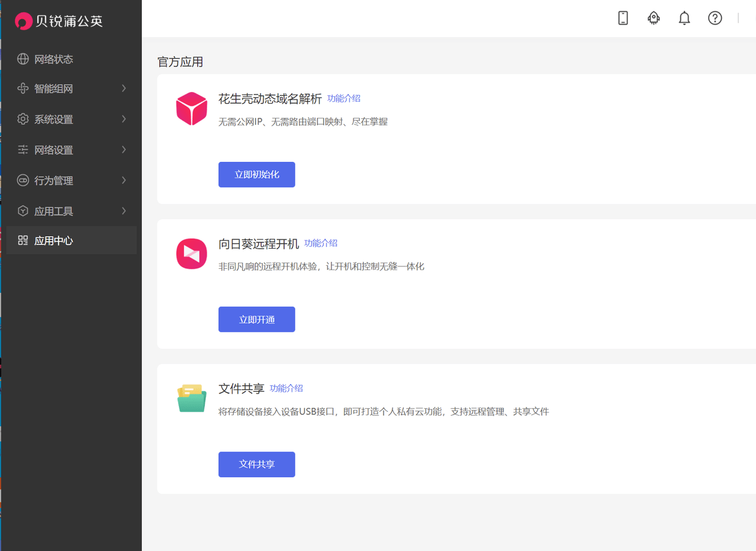Viewport: 756px width, 551px height.
Task: Click the blue 文件共享 button
Action: click(256, 464)
